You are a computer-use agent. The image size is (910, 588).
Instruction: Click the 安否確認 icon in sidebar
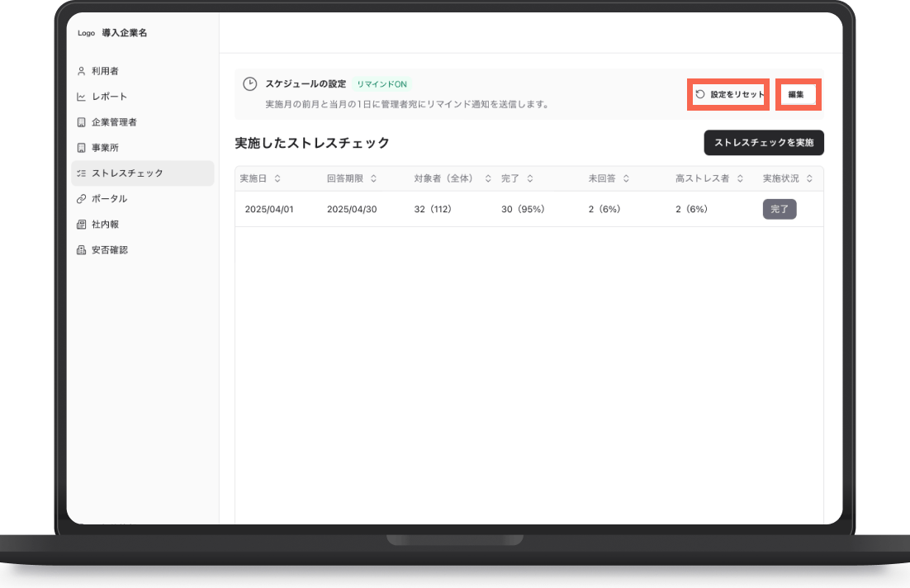coord(81,250)
